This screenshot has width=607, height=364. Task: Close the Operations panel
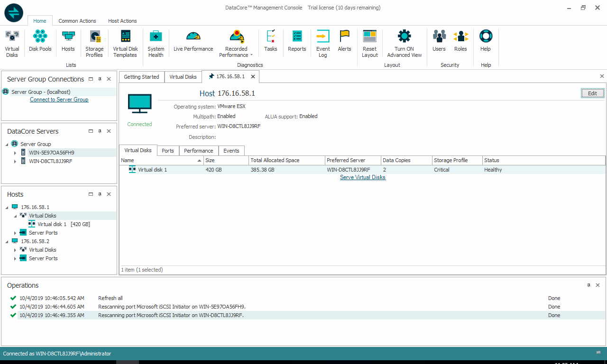click(x=598, y=285)
